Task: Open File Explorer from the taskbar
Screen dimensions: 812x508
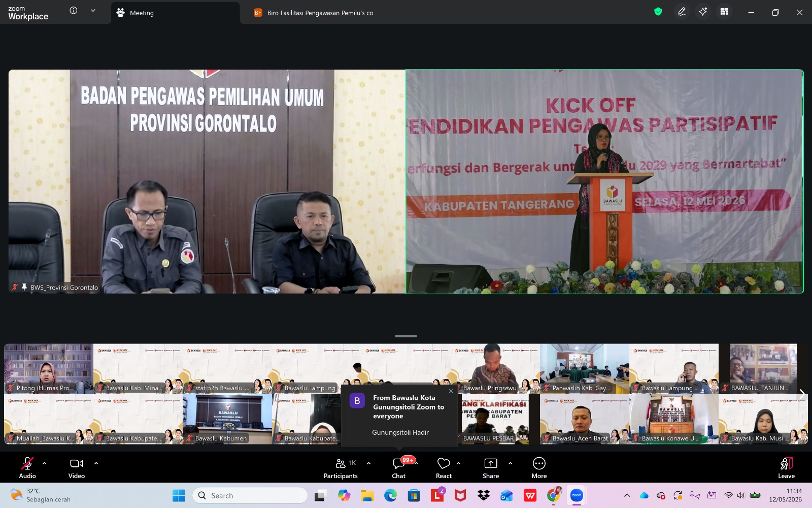Action: click(x=367, y=495)
